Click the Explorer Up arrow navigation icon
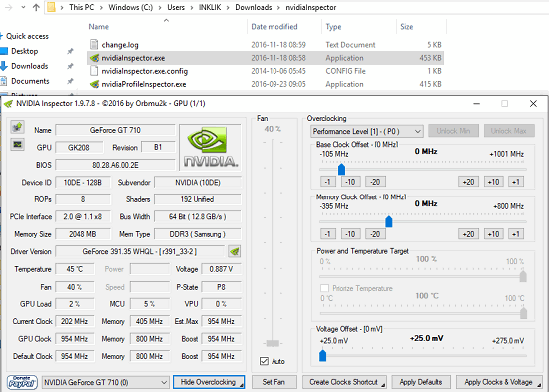Screen dimensions: 549x392 (x=36, y=7)
